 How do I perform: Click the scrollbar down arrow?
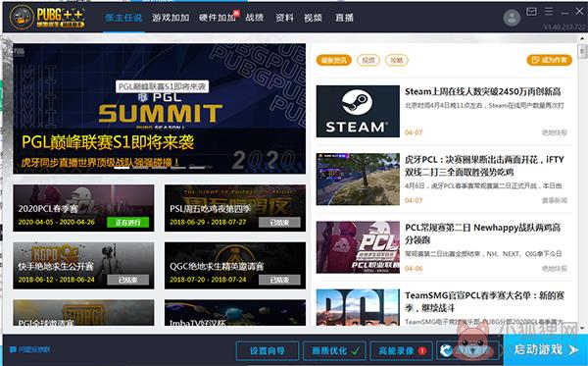(582, 328)
